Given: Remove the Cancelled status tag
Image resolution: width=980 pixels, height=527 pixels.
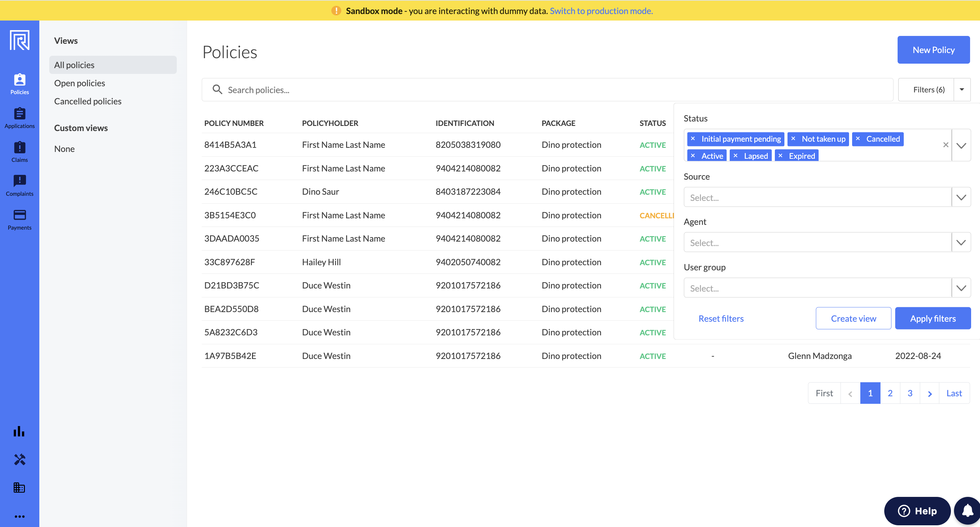Looking at the screenshot, I should [x=858, y=139].
